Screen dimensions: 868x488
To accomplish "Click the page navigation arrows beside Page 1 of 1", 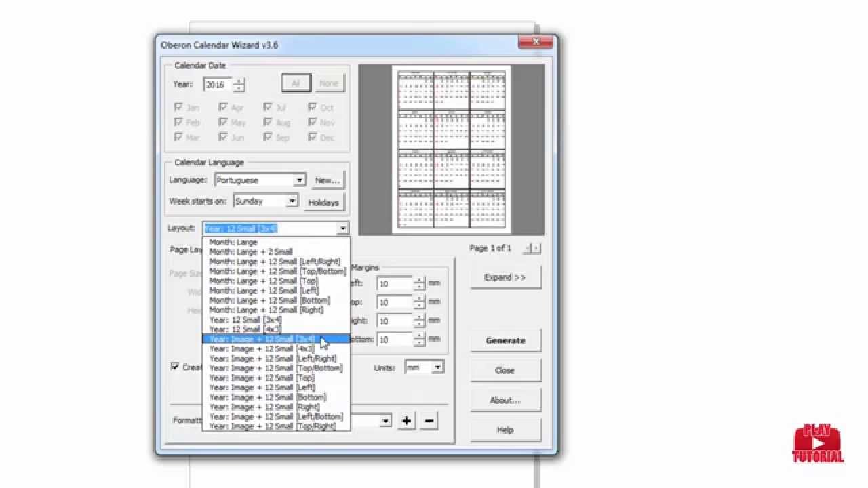I will (x=532, y=249).
